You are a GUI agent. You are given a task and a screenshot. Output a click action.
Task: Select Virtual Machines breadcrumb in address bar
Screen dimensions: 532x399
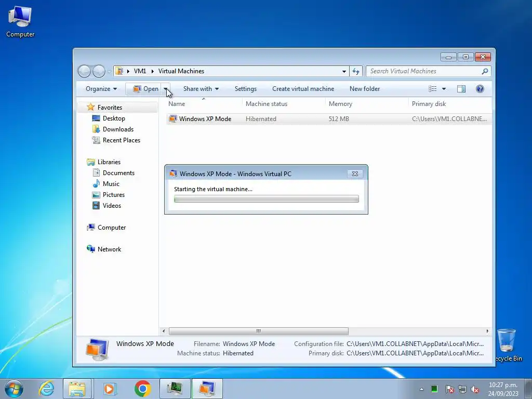coord(181,71)
